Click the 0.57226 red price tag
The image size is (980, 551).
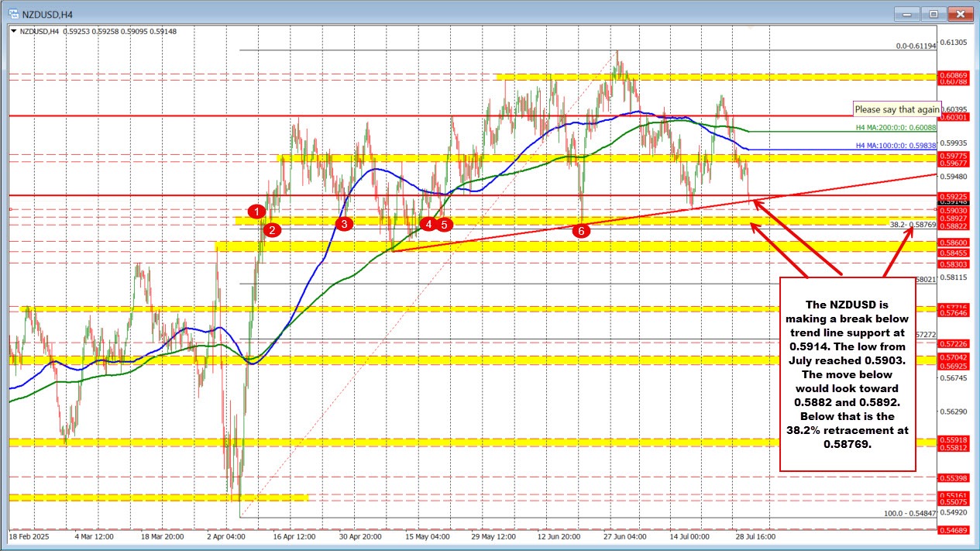point(953,343)
